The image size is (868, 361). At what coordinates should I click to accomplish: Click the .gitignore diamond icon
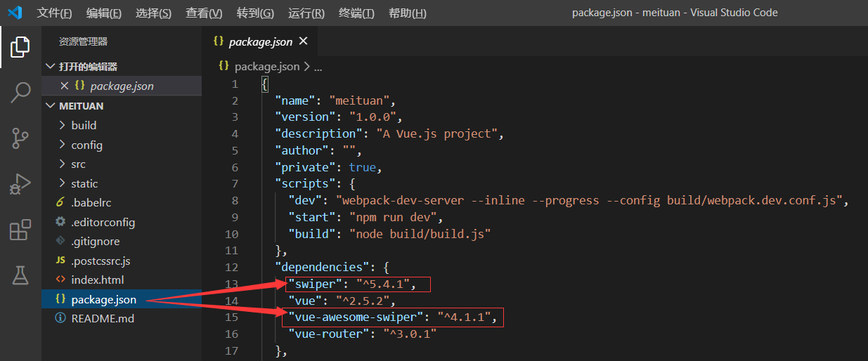click(60, 241)
